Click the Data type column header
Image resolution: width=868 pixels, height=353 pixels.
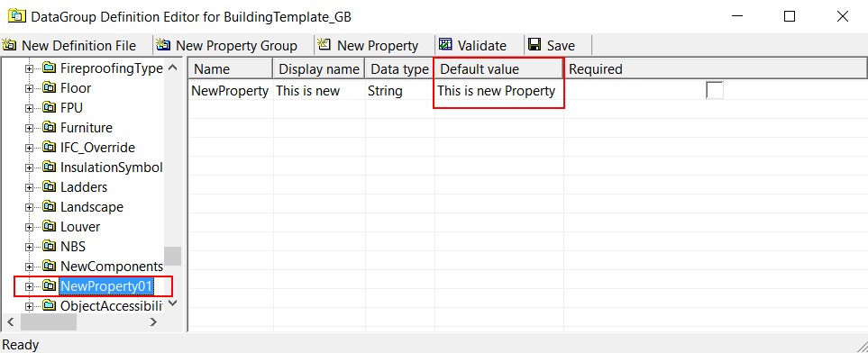point(399,69)
